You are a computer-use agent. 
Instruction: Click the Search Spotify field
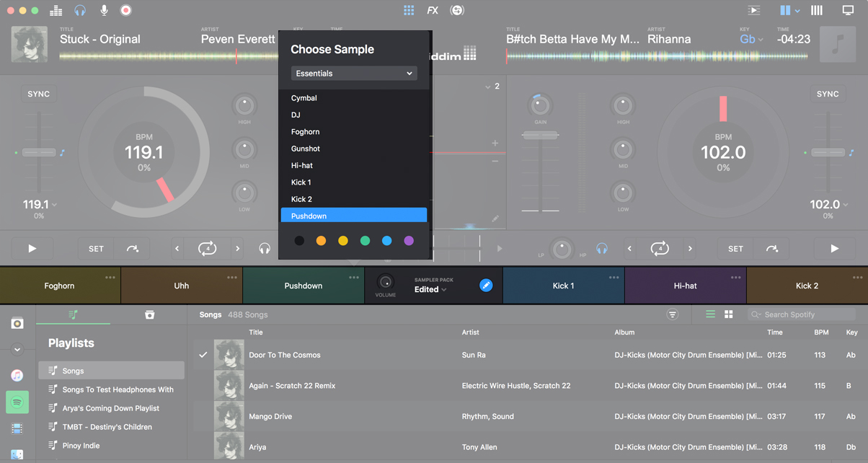point(800,314)
